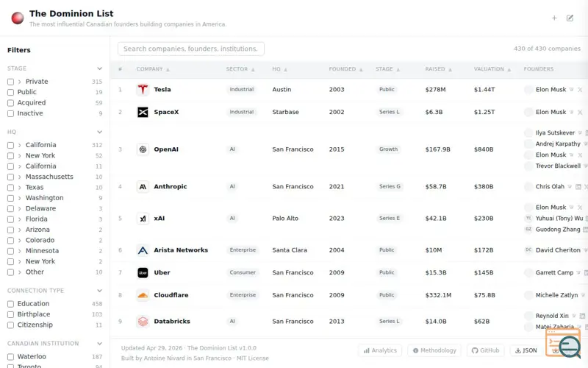588x368 pixels.
Task: Click the plus icon to add a company
Action: pos(554,18)
